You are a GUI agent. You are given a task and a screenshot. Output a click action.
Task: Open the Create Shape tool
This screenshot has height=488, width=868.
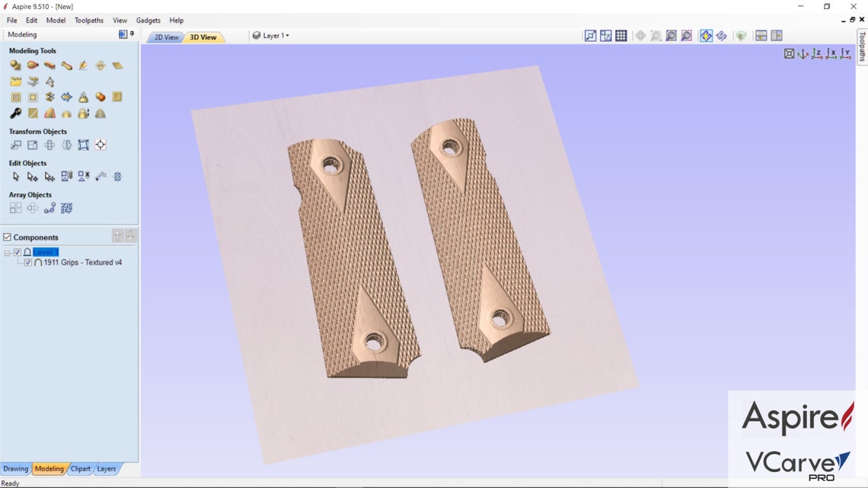click(x=15, y=65)
